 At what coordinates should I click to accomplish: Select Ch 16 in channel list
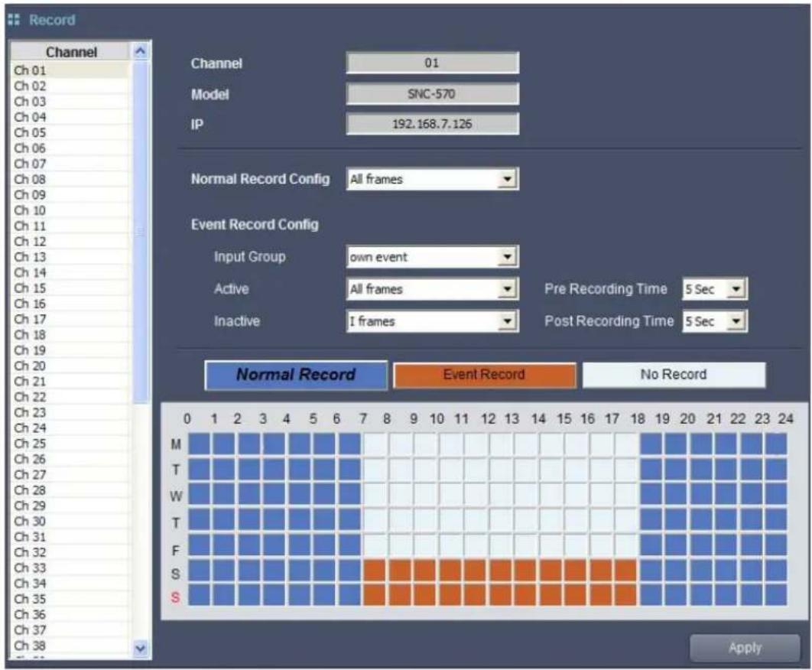click(x=70, y=303)
